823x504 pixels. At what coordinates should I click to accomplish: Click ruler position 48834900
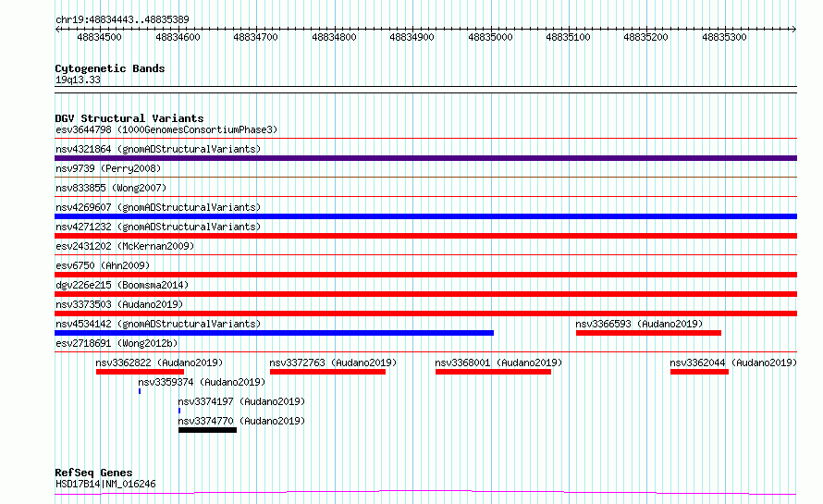pyautogui.click(x=412, y=37)
